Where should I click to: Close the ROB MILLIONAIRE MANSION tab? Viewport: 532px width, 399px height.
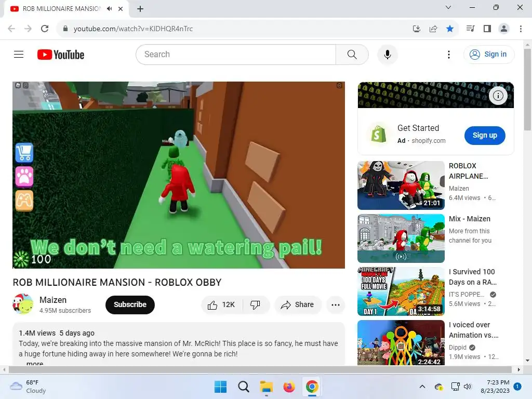pyautogui.click(x=121, y=9)
